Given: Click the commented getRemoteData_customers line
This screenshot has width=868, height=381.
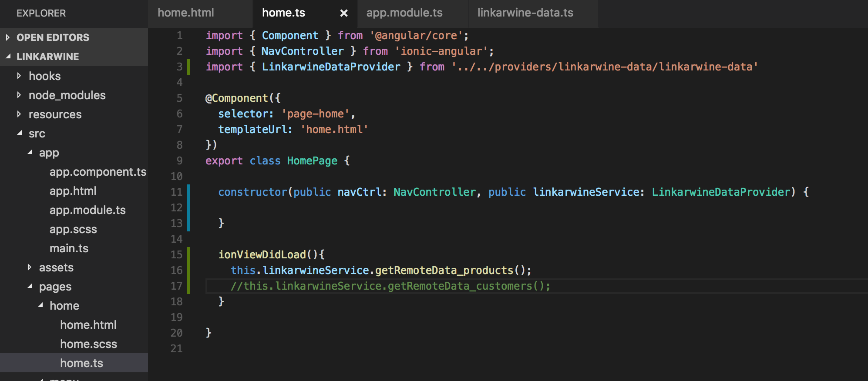Looking at the screenshot, I should (x=390, y=286).
